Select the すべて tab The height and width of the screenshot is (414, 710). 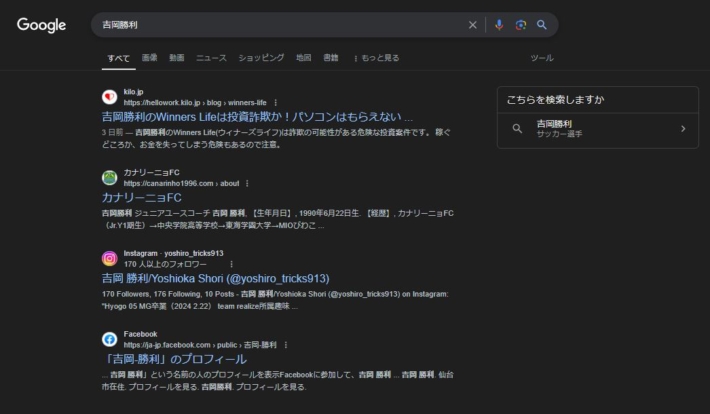[119, 58]
